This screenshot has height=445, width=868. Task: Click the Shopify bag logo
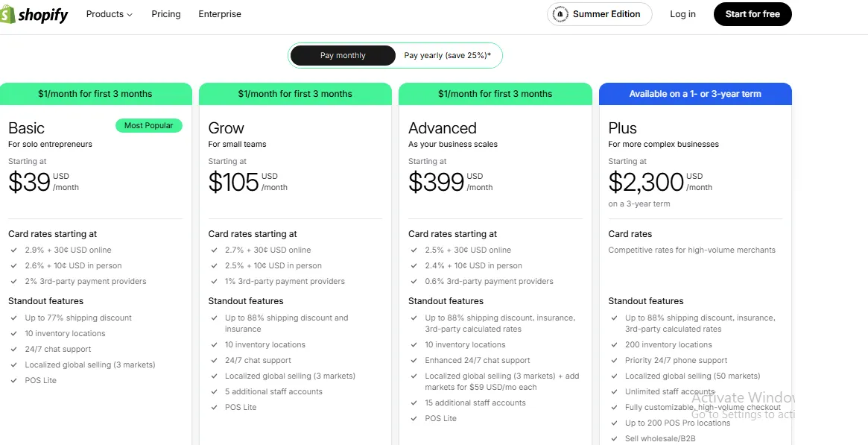[x=7, y=14]
